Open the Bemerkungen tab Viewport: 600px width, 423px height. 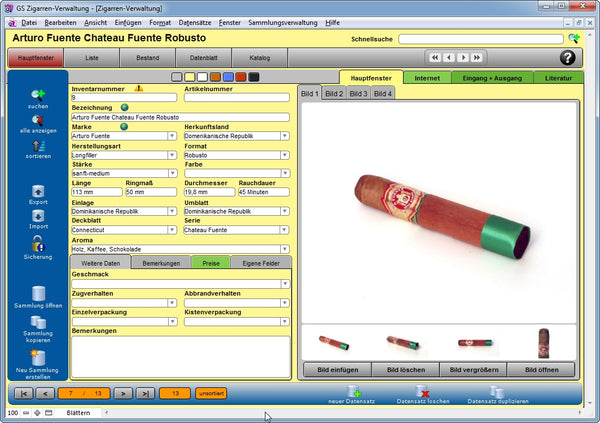click(161, 263)
